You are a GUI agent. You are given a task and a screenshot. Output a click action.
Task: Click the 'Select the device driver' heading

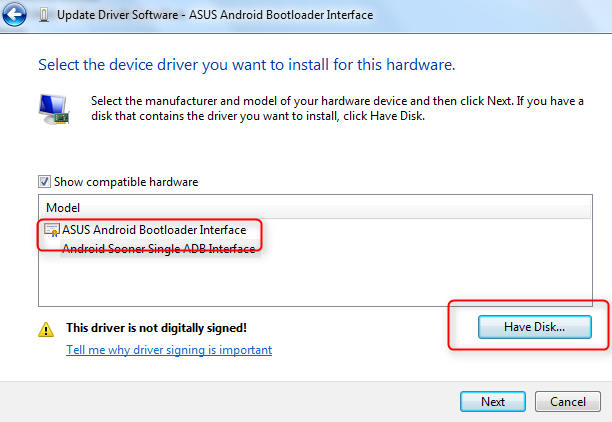click(x=247, y=65)
